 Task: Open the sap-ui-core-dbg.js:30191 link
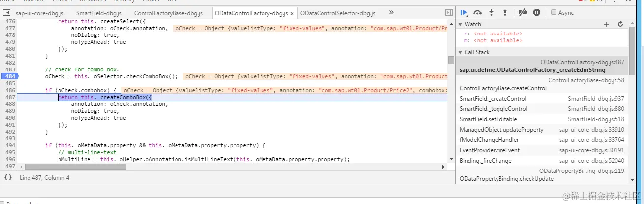pos(591,150)
